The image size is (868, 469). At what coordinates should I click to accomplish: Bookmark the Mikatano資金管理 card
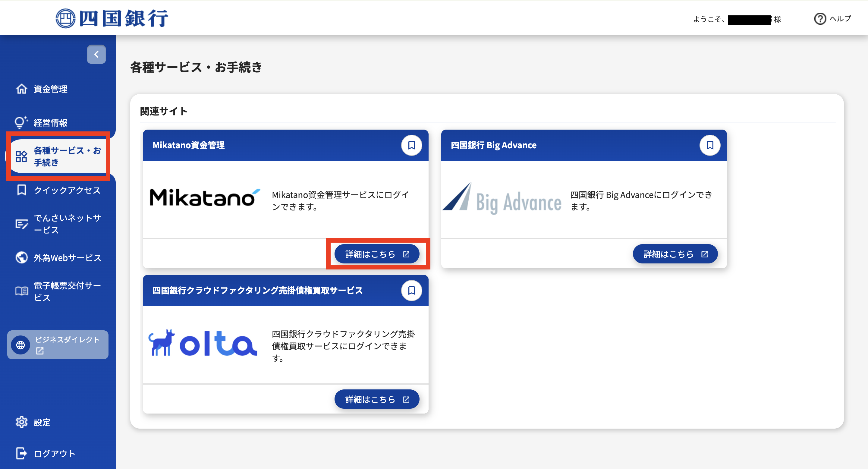(x=411, y=145)
